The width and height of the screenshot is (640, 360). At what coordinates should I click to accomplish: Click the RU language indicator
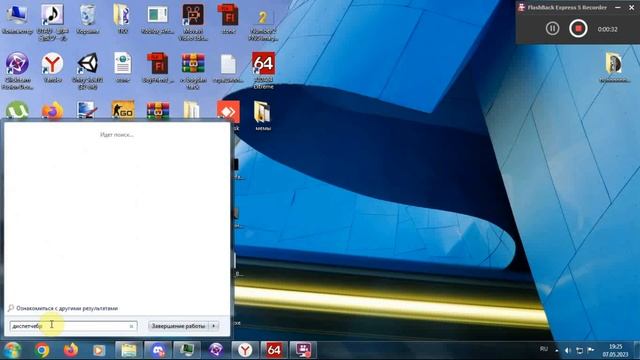(544, 349)
